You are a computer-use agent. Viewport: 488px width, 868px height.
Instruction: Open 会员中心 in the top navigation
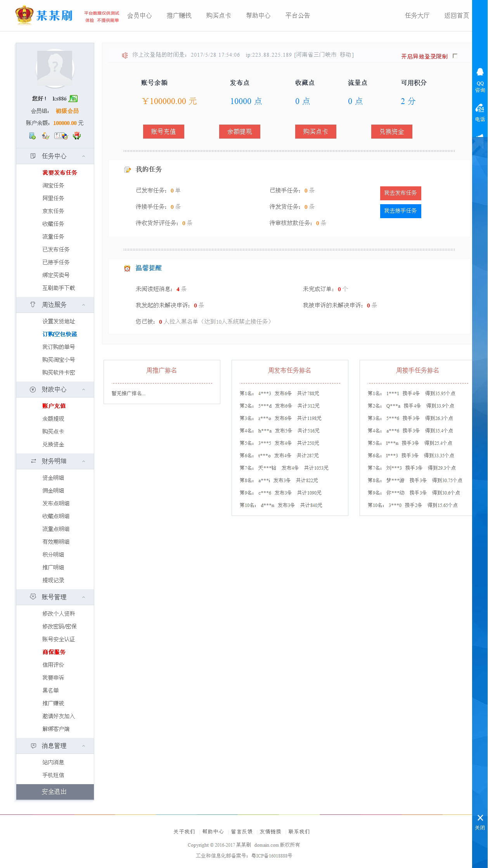140,16
